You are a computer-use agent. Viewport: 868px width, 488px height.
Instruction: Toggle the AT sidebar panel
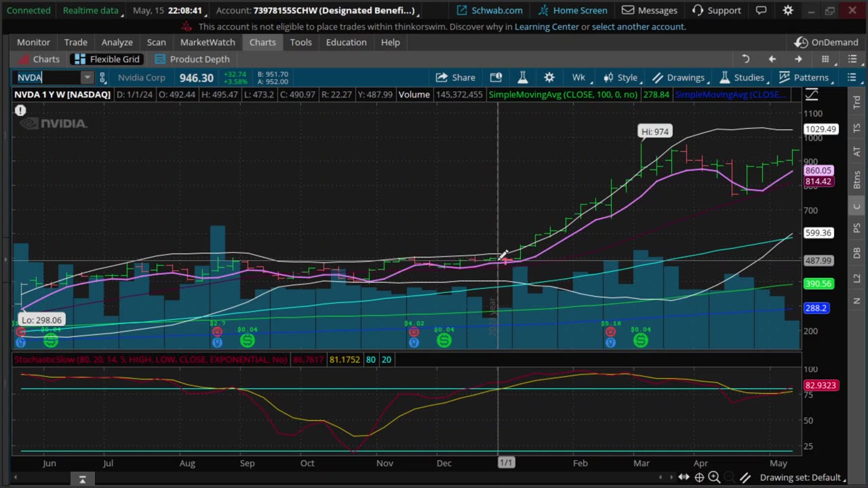coord(857,152)
